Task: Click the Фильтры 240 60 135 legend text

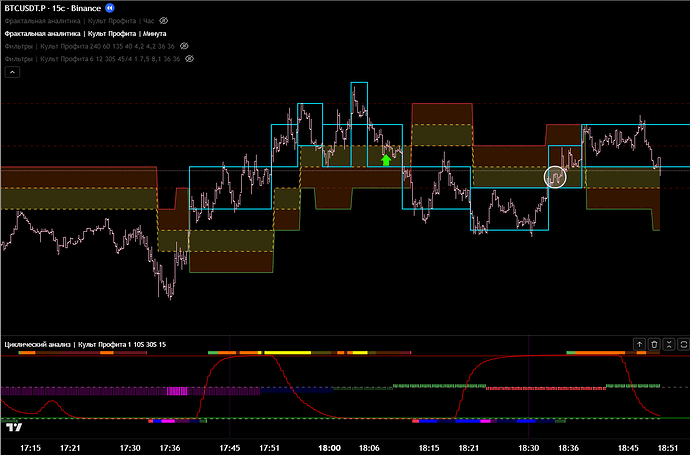Action: (x=90, y=46)
